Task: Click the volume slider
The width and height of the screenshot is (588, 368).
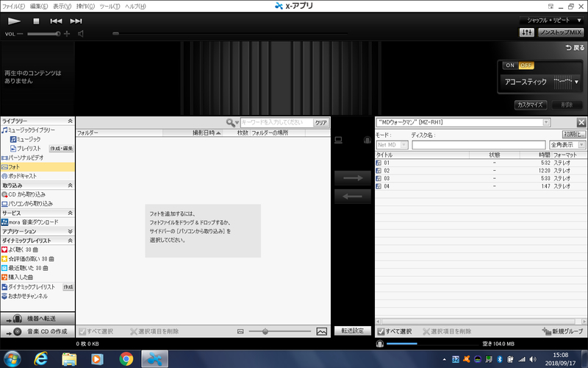Action: point(43,34)
